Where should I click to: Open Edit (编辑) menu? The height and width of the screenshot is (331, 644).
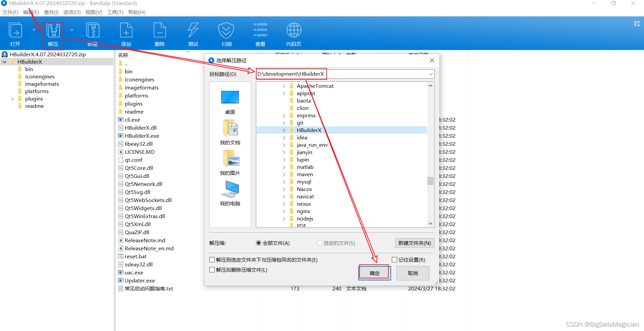[x=31, y=12]
